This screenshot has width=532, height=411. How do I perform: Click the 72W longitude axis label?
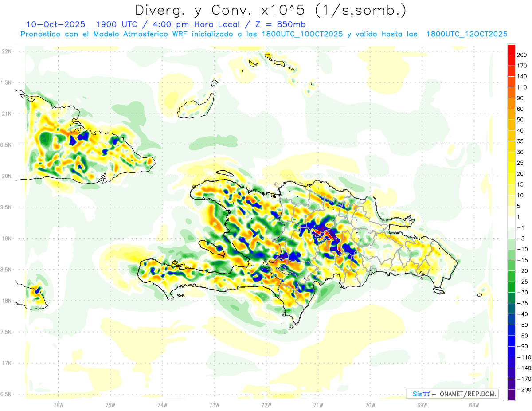266,405
